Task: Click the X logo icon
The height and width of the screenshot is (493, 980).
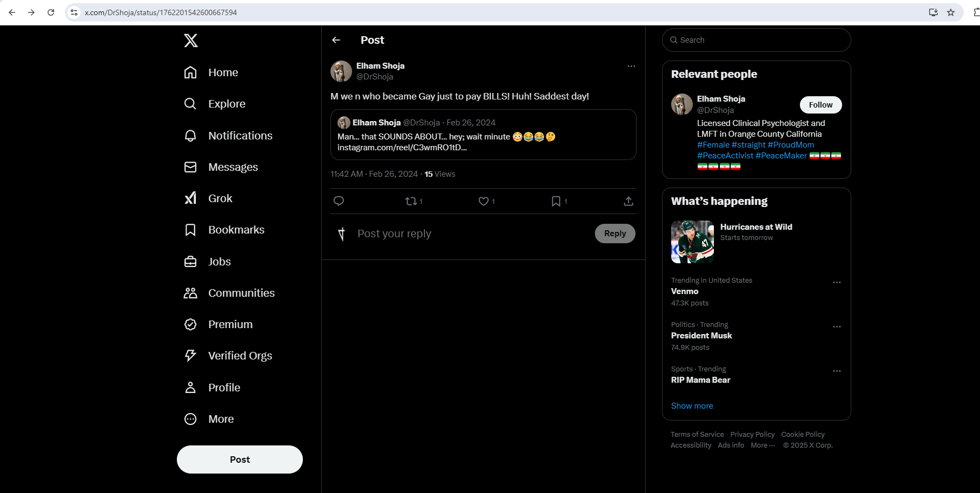Action: click(x=190, y=41)
